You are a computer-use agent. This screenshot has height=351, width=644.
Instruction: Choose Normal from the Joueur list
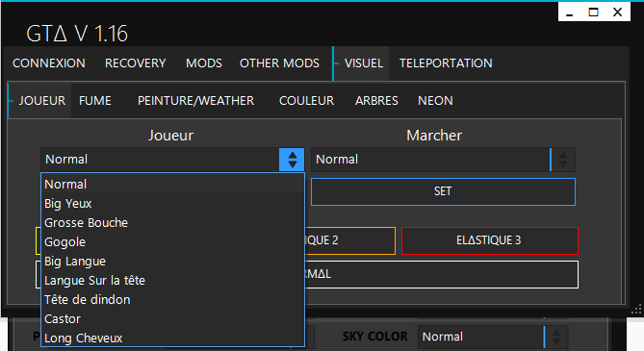[172, 184]
